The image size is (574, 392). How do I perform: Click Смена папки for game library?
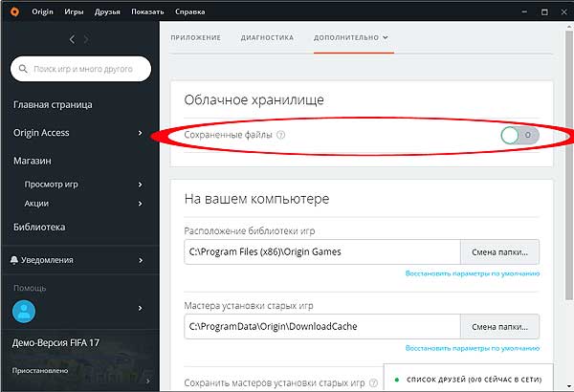click(499, 252)
